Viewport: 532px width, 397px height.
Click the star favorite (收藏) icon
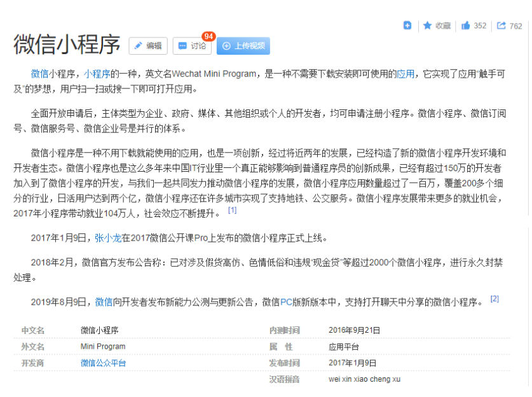[428, 25]
